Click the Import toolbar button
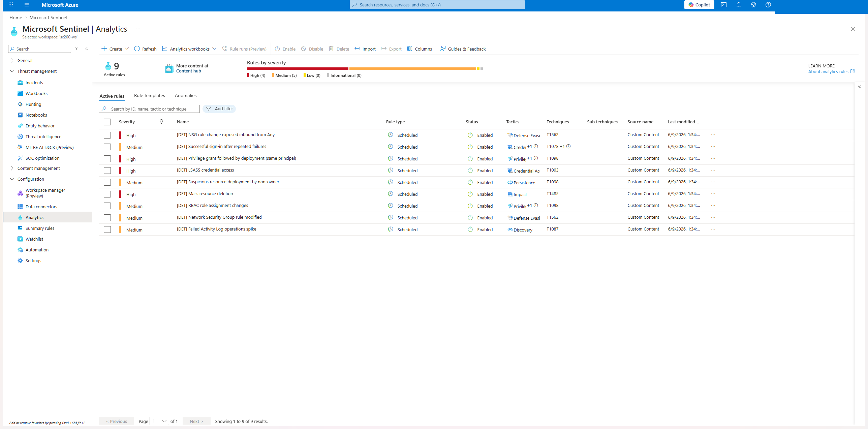Viewport: 868px width, 429px height. (365, 49)
